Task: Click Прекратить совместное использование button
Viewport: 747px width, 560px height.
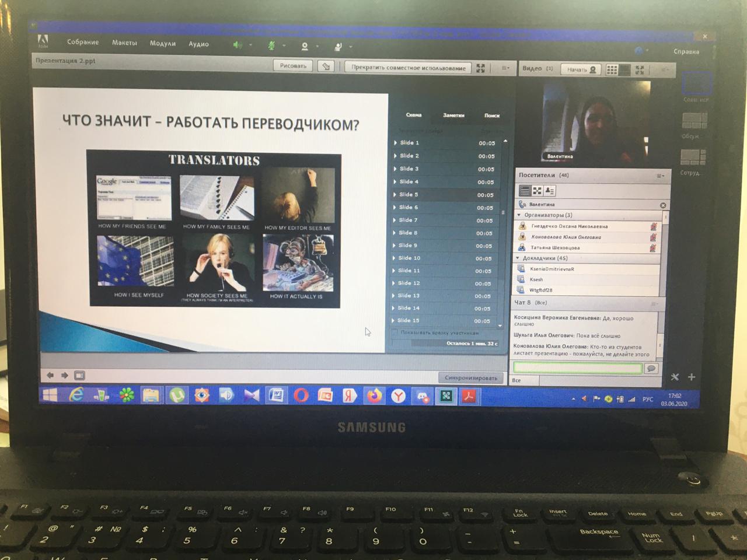Action: point(408,68)
